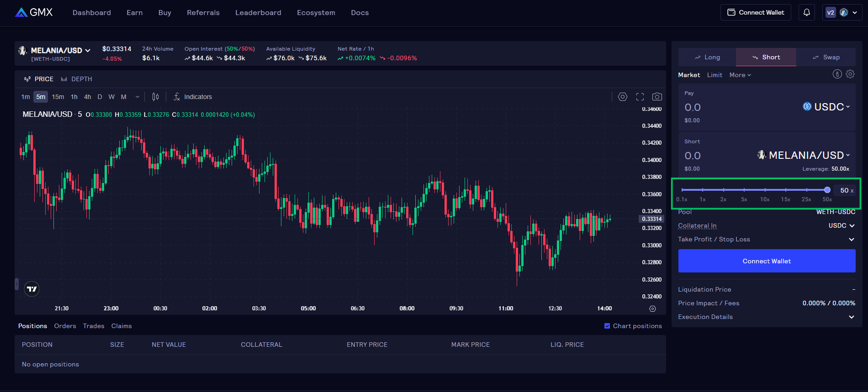Select the 5m timeframe
868x392 pixels.
click(x=41, y=97)
